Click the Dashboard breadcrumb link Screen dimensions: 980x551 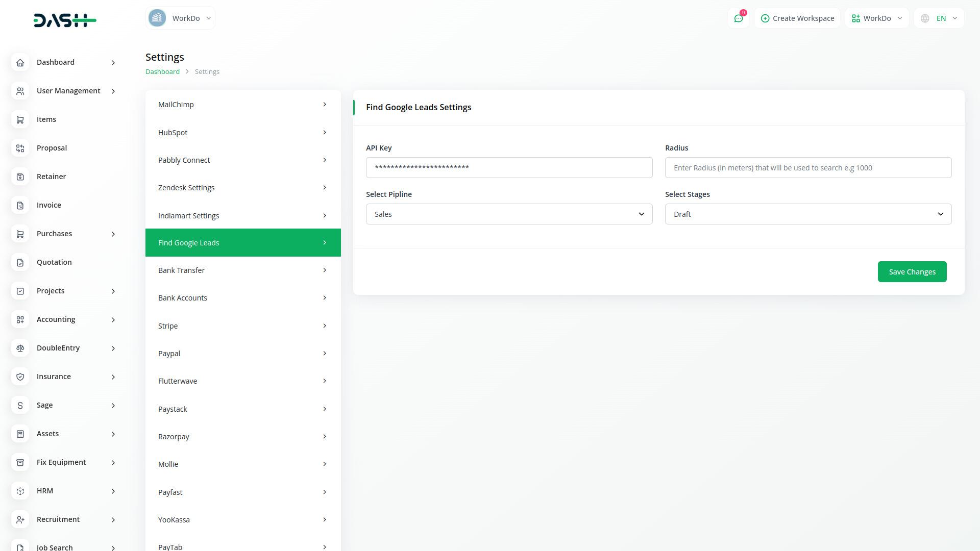pyautogui.click(x=162, y=72)
